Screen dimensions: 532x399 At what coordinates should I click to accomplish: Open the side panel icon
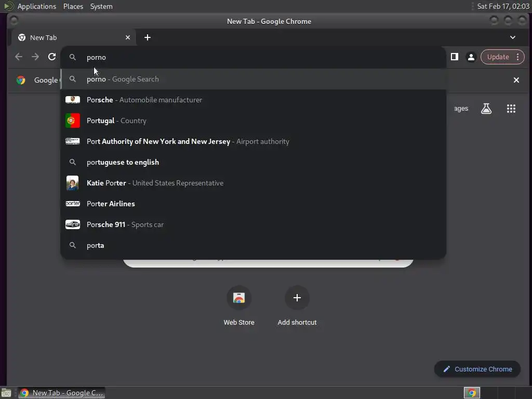pos(454,57)
